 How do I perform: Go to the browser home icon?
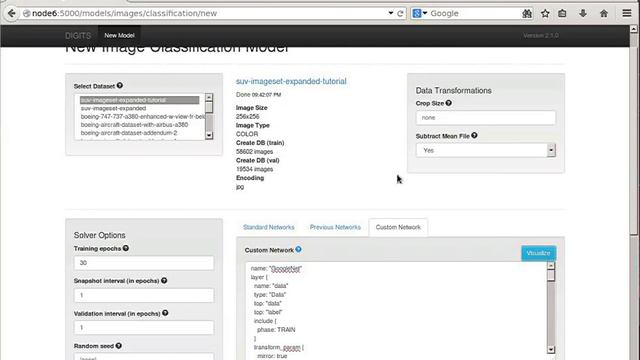point(604,13)
